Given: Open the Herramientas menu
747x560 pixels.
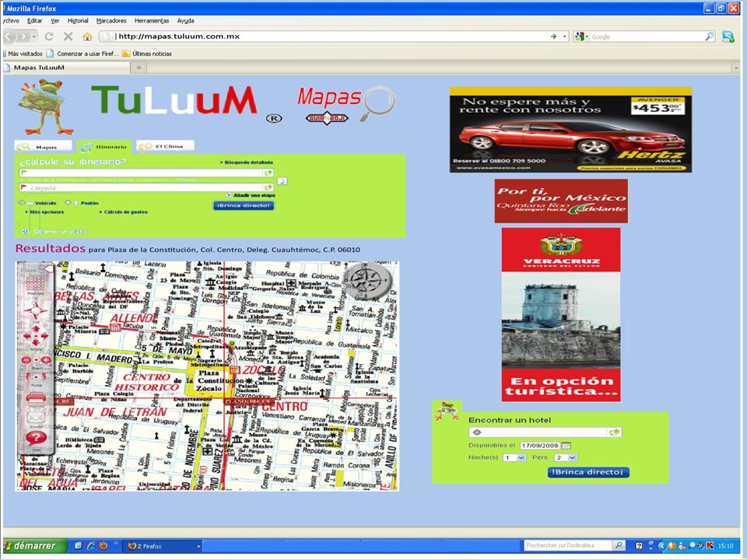Looking at the screenshot, I should pyautogui.click(x=152, y=21).
